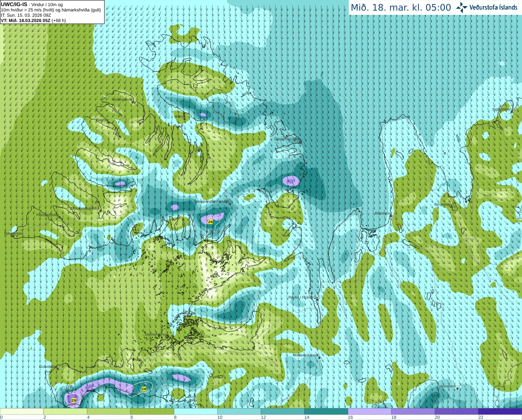Click the Steingrímsfjarðarheiði place label

[x=211, y=201]
